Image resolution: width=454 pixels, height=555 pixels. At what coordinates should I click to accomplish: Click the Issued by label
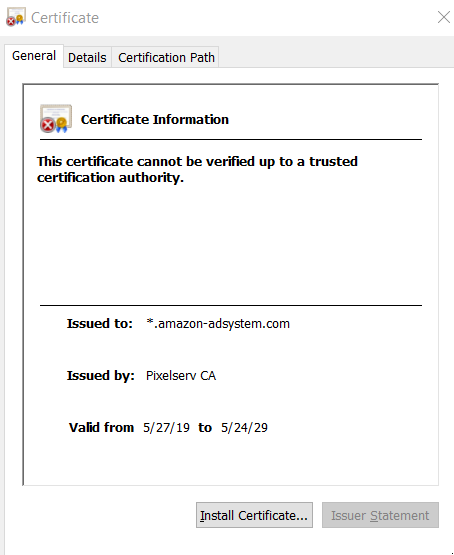101,376
